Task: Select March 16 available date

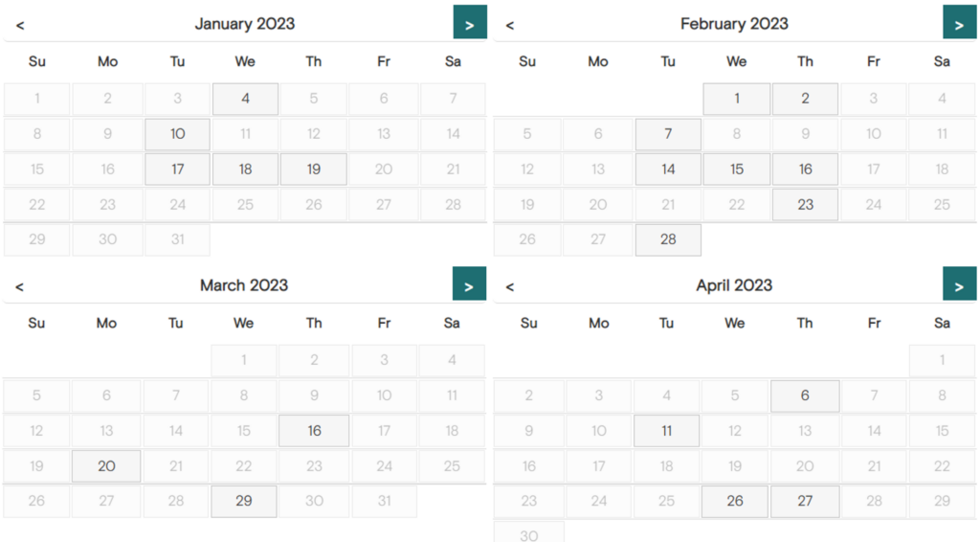Action: pos(314,431)
